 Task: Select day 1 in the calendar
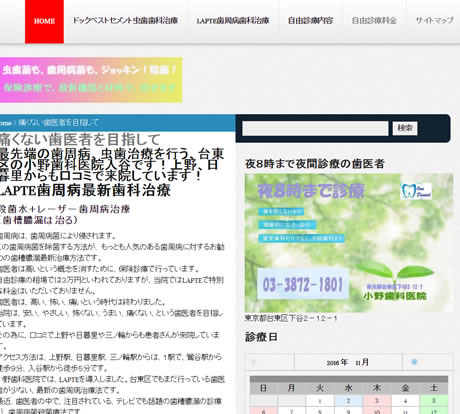(x=320, y=401)
